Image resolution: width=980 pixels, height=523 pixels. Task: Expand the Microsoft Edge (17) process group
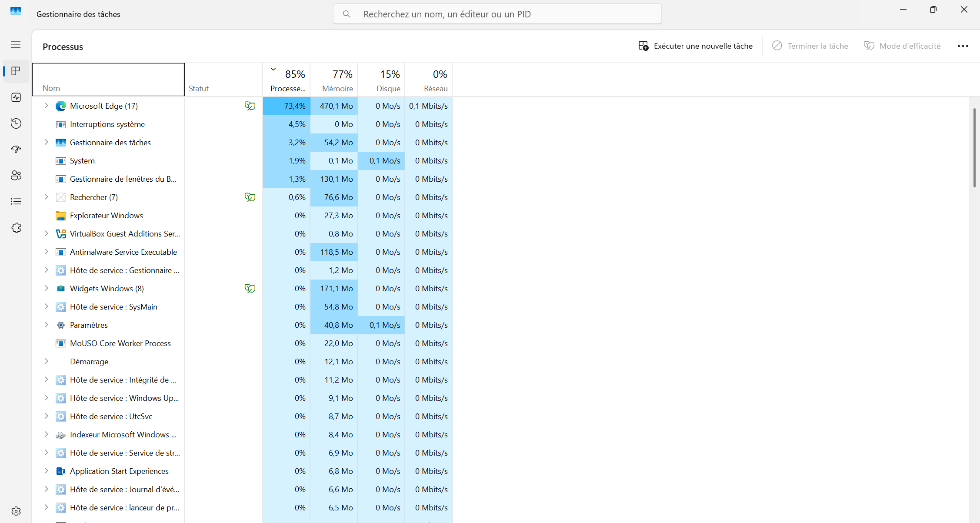(46, 106)
